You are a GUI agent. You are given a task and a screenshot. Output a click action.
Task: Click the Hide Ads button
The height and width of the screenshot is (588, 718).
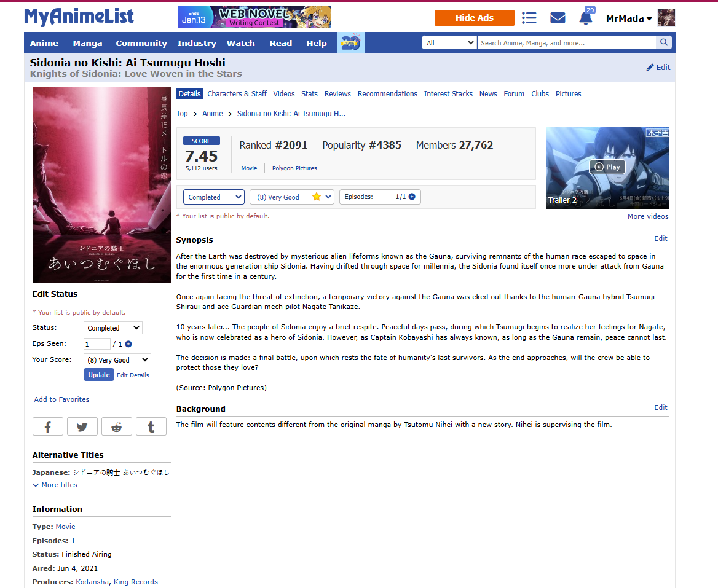tap(475, 18)
